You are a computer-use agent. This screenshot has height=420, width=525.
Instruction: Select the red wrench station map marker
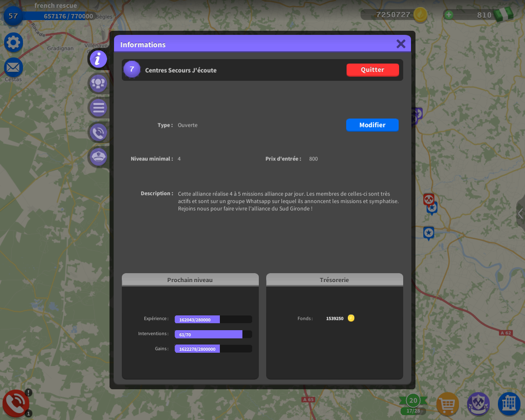click(x=429, y=199)
